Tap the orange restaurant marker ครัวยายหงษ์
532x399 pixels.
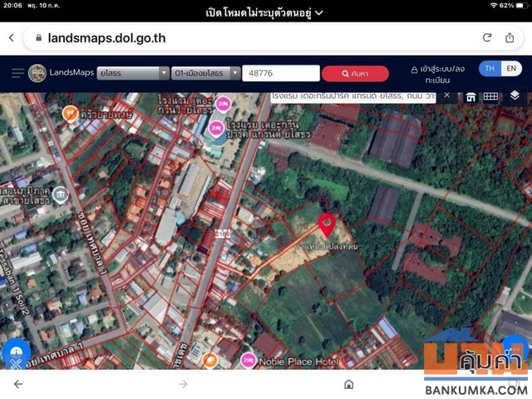pyautogui.click(x=70, y=113)
